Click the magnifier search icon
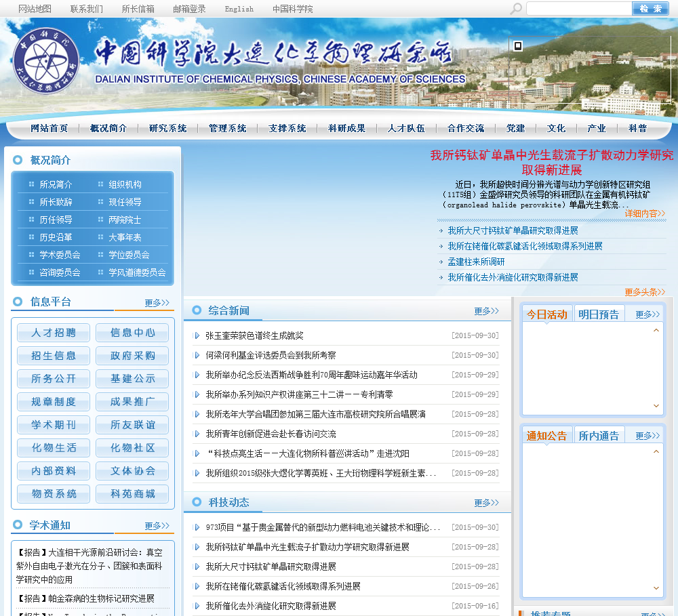Image resolution: width=678 pixels, height=616 pixels. tap(516, 8)
